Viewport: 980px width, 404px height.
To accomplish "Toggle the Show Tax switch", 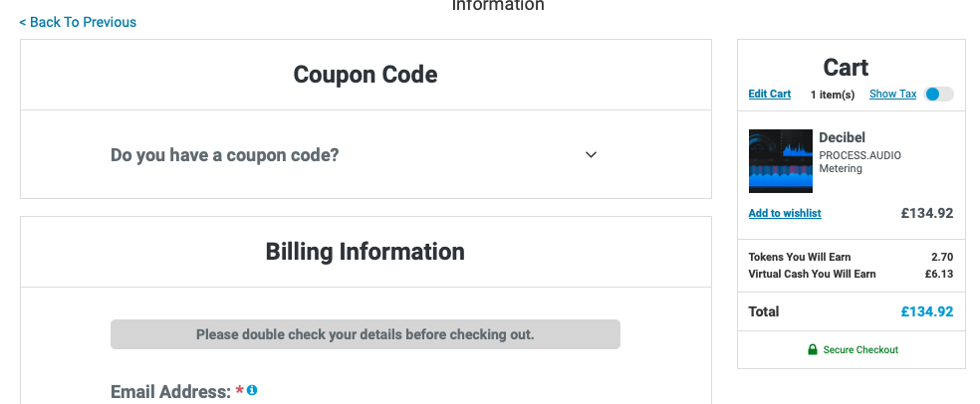I will point(939,95).
